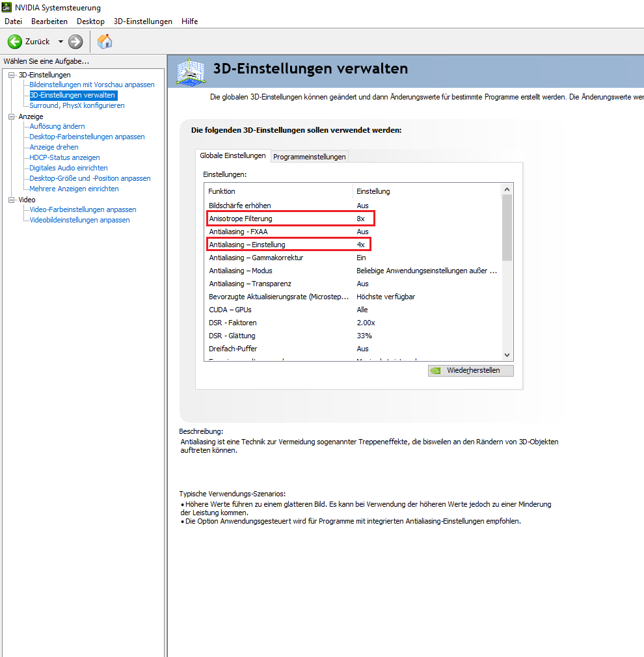Select the DSR - Glättung row
This screenshot has height=657, width=644.
(x=353, y=336)
